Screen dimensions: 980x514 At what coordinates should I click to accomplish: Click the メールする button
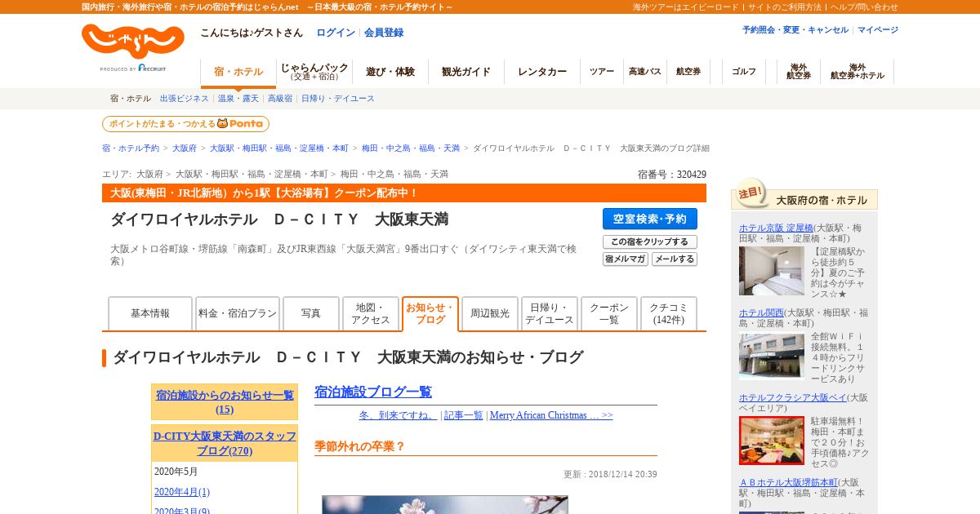[x=675, y=259]
